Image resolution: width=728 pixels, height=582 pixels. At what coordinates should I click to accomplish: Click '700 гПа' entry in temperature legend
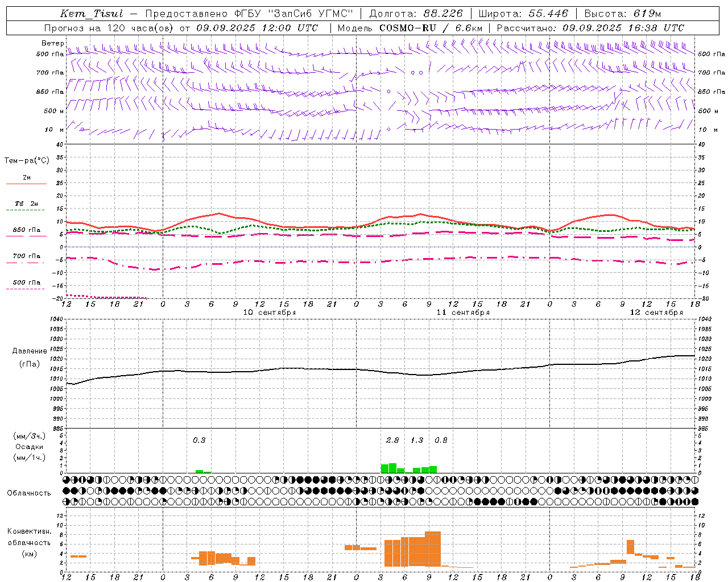27,256
